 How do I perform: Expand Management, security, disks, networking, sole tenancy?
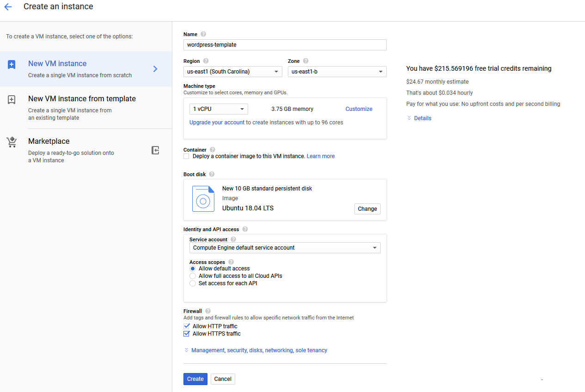259,350
